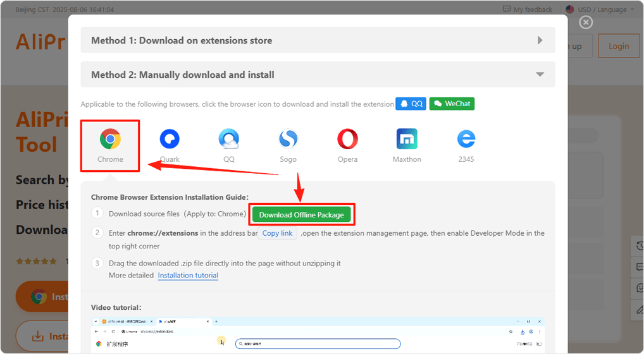Choose the Maxthon browser icon

point(407,140)
